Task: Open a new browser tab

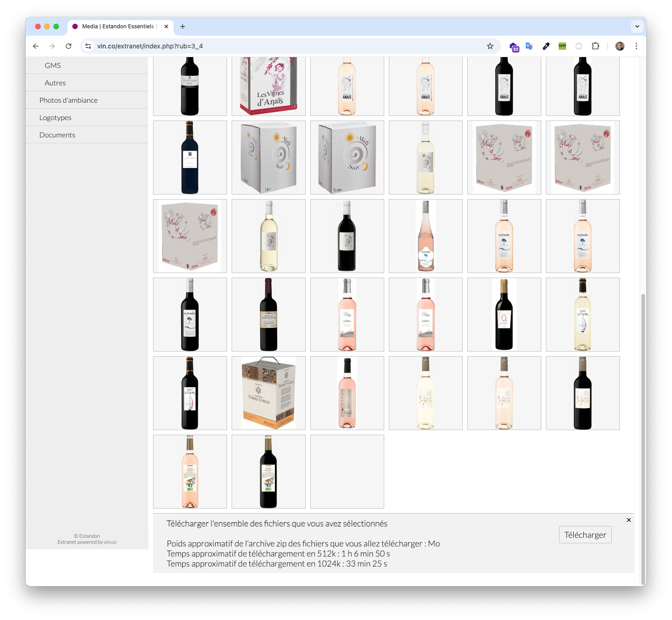Action: click(183, 26)
